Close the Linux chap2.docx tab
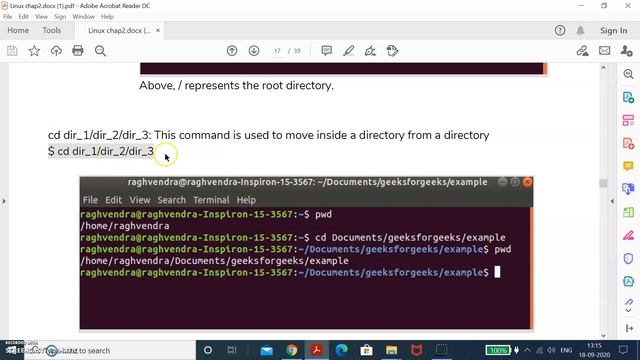Screen dimensions: 640x360 pos(158,30)
